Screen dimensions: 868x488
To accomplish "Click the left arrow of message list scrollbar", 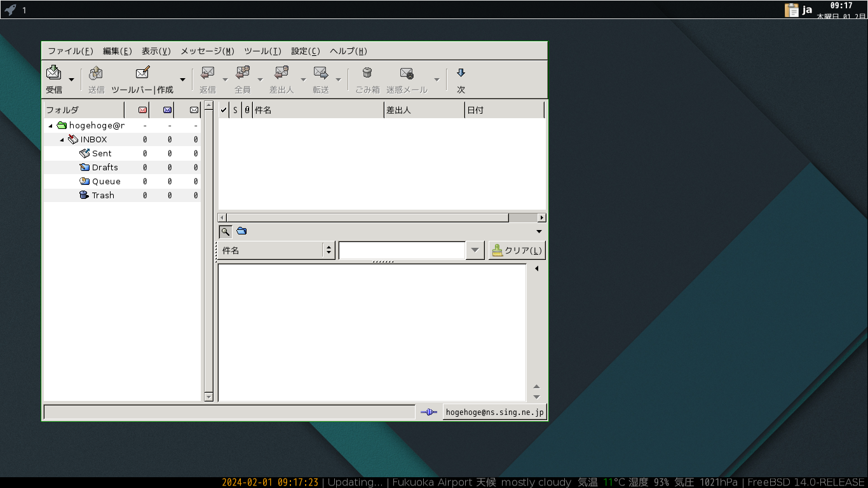I will coord(222,217).
